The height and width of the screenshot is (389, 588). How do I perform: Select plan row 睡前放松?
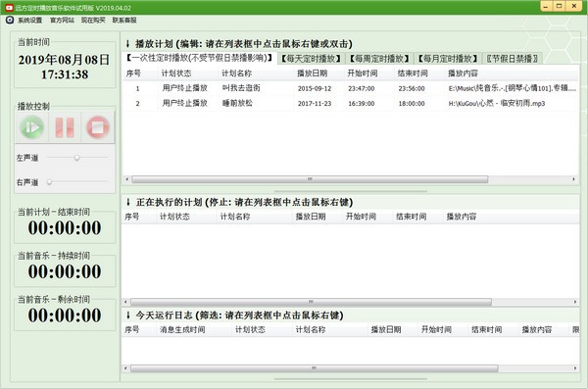350,103
